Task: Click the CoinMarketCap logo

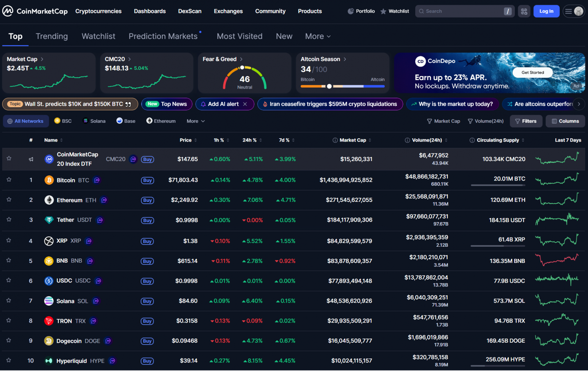Action: click(x=35, y=11)
